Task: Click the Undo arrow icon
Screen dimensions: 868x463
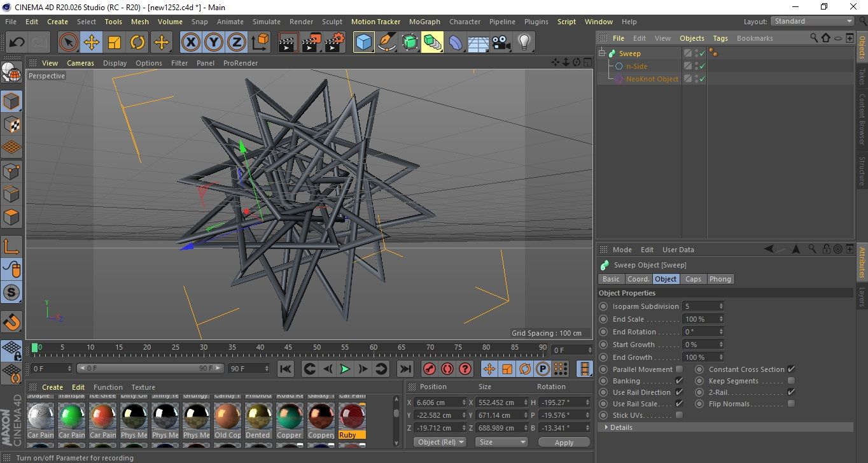Action: [x=17, y=43]
